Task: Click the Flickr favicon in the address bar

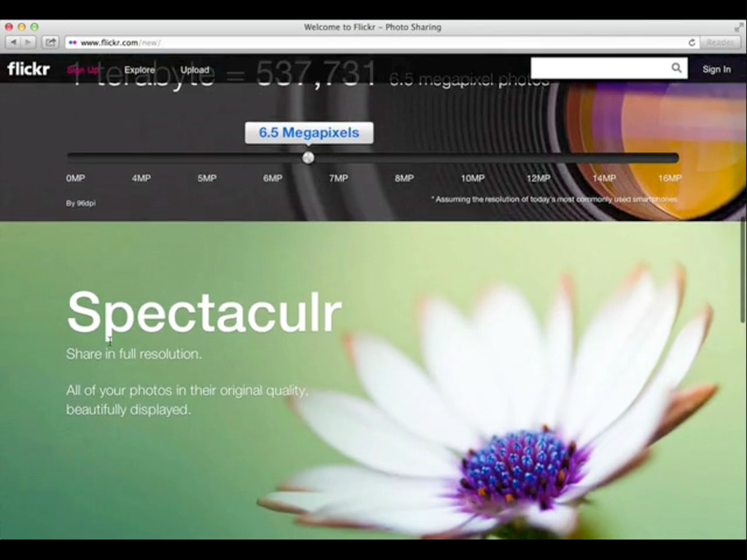Action: (72, 43)
